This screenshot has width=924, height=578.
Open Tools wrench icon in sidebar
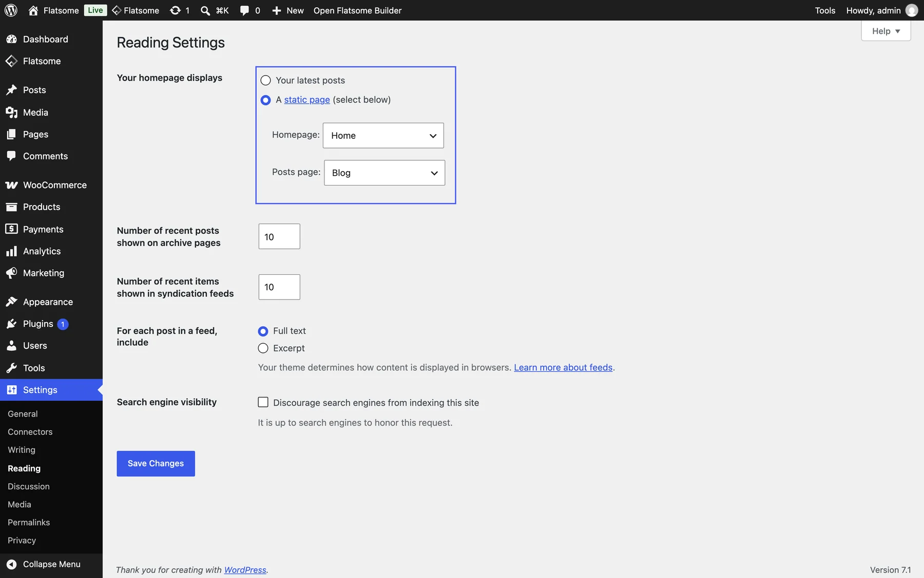tap(11, 368)
